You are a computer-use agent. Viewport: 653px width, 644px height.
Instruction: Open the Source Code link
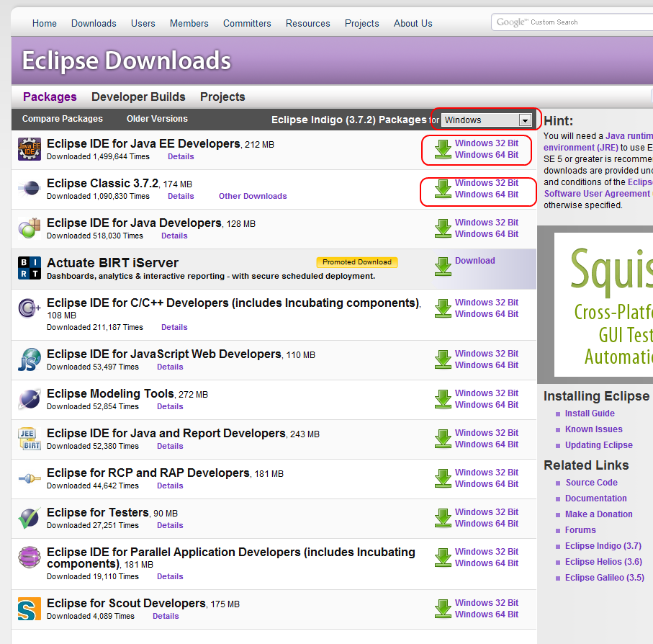click(x=591, y=483)
